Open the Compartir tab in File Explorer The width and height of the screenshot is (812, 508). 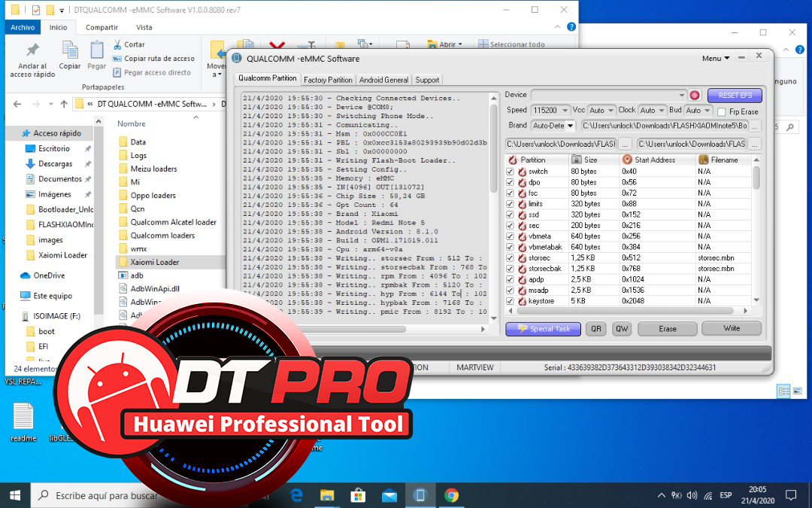coord(101,28)
